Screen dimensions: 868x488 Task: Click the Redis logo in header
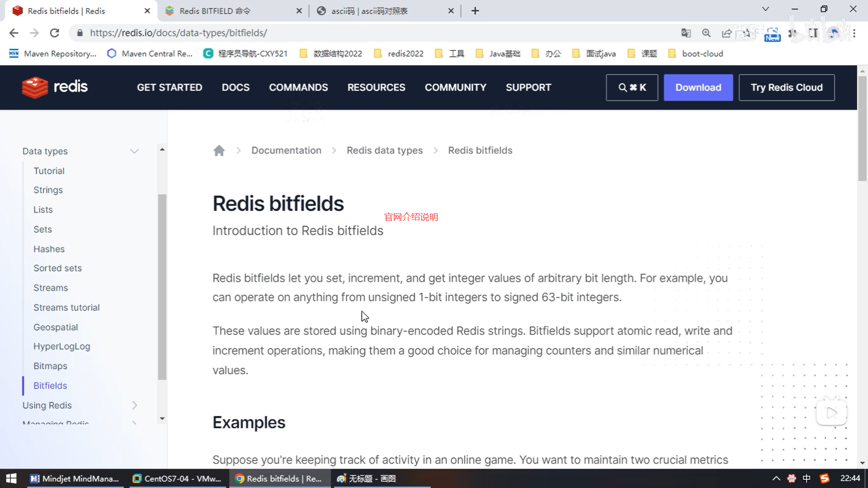click(55, 87)
